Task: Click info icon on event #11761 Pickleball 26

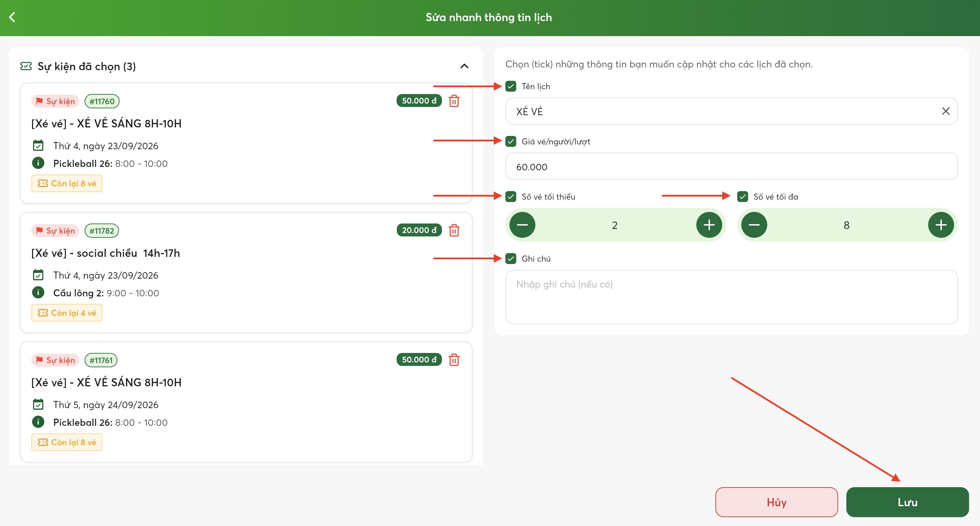Action: click(x=38, y=422)
